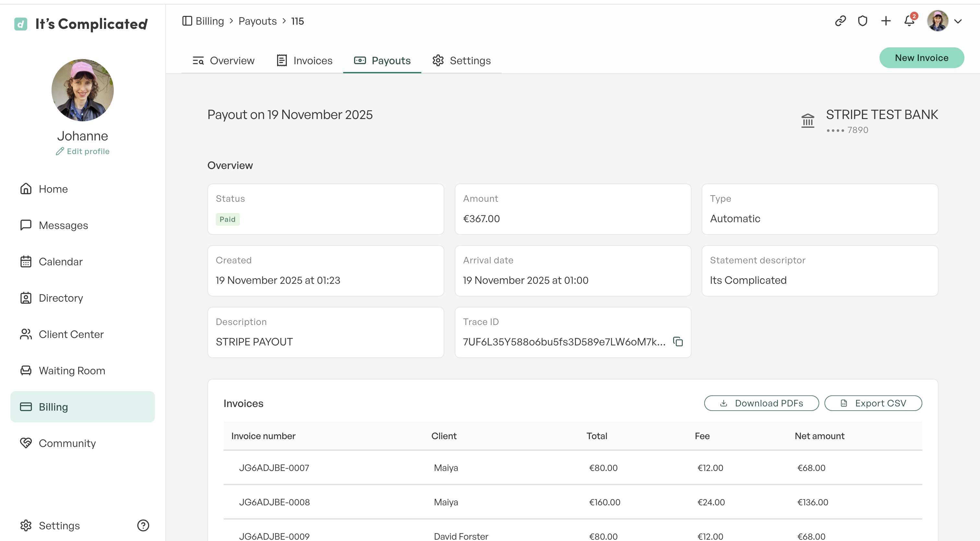Screen dimensions: 980x541
Task: Toggle the sidebar panel icon beside Billing
Action: point(187,21)
